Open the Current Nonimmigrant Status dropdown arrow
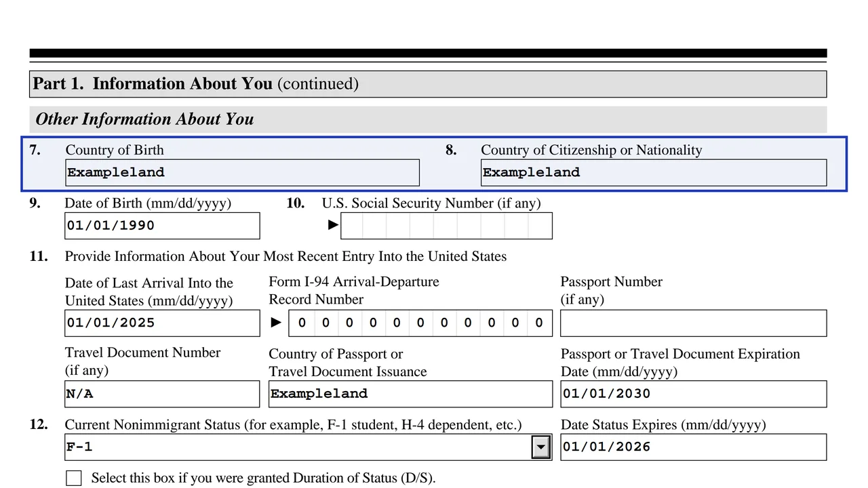This screenshot has height=488, width=868. coord(540,447)
